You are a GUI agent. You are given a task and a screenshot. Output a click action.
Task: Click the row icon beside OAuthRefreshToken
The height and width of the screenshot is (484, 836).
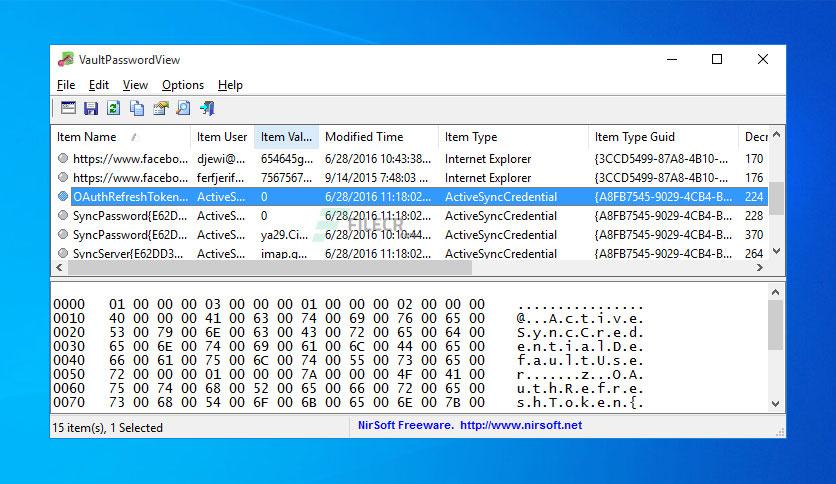63,196
